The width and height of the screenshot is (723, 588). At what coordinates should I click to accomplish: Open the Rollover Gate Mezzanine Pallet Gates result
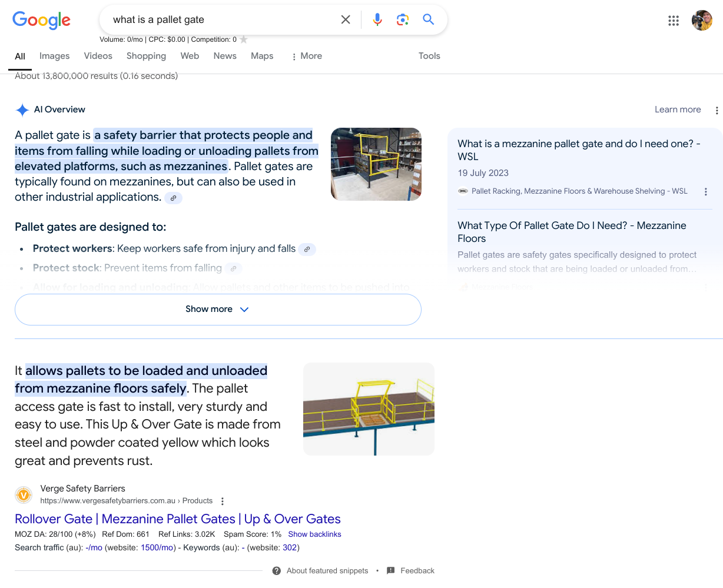pyautogui.click(x=177, y=519)
